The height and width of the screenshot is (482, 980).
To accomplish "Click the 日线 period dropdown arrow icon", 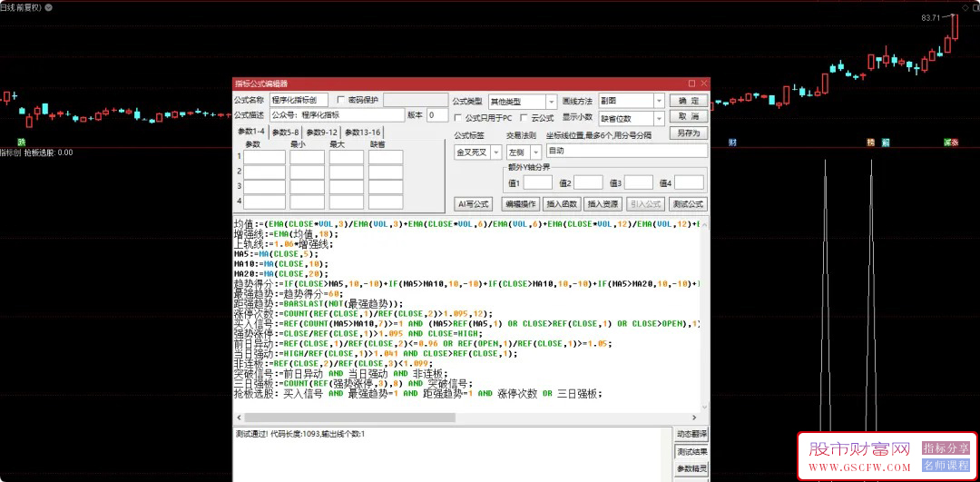I will pyautogui.click(x=47, y=6).
